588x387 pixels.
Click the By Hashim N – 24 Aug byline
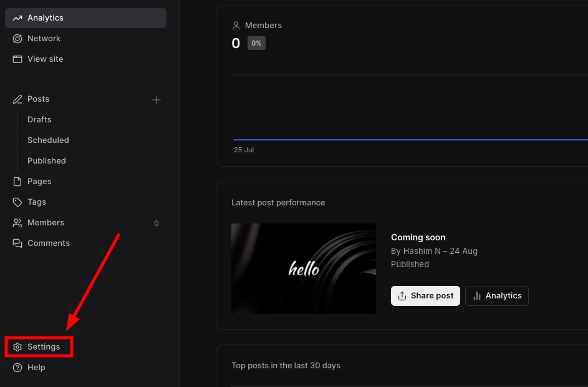tap(434, 251)
